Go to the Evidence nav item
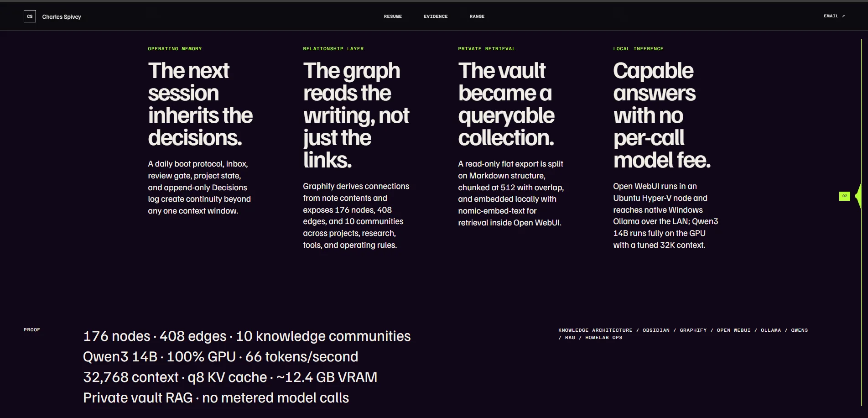 pos(436,16)
